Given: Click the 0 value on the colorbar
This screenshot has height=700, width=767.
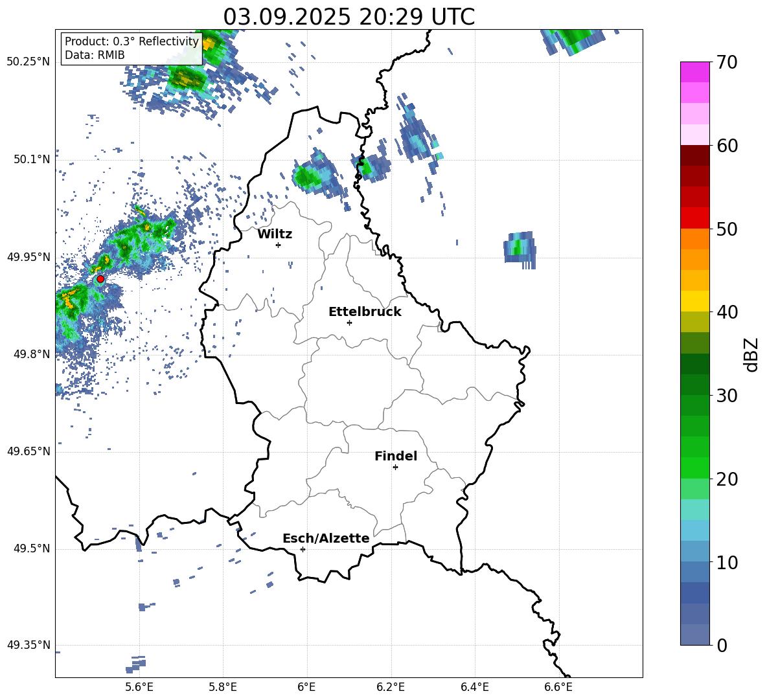Looking at the screenshot, I should click(721, 645).
